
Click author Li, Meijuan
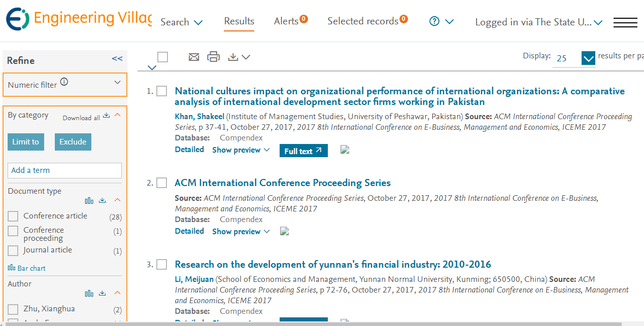pos(194,279)
